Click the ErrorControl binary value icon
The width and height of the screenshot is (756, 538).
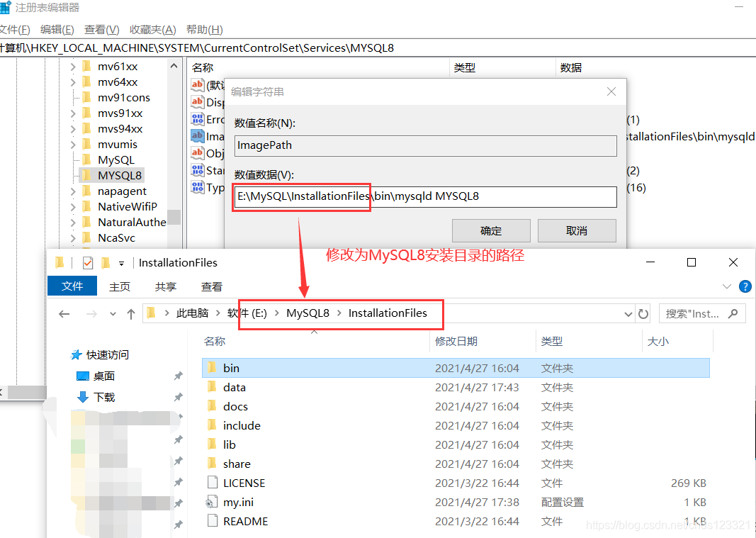(197, 118)
